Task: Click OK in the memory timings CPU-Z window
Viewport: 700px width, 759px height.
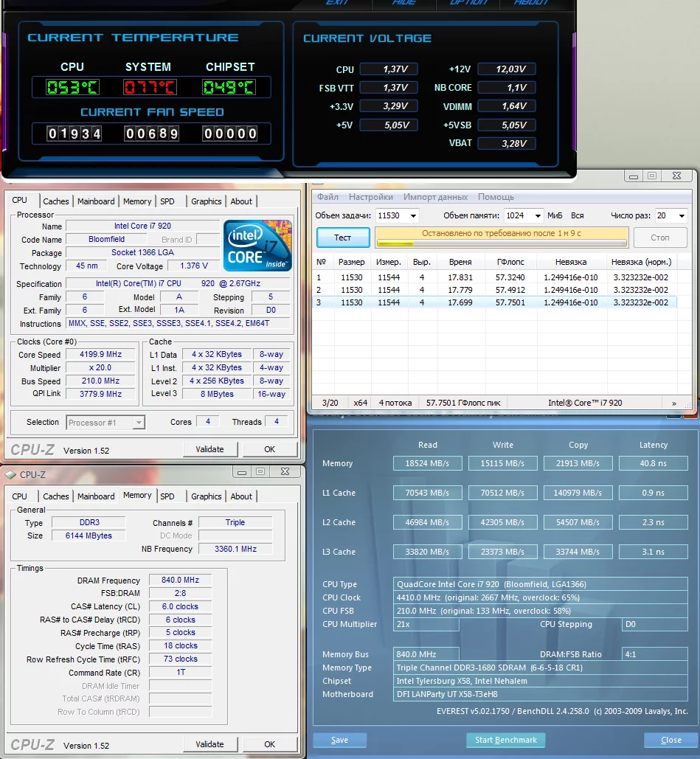Action: (270, 744)
